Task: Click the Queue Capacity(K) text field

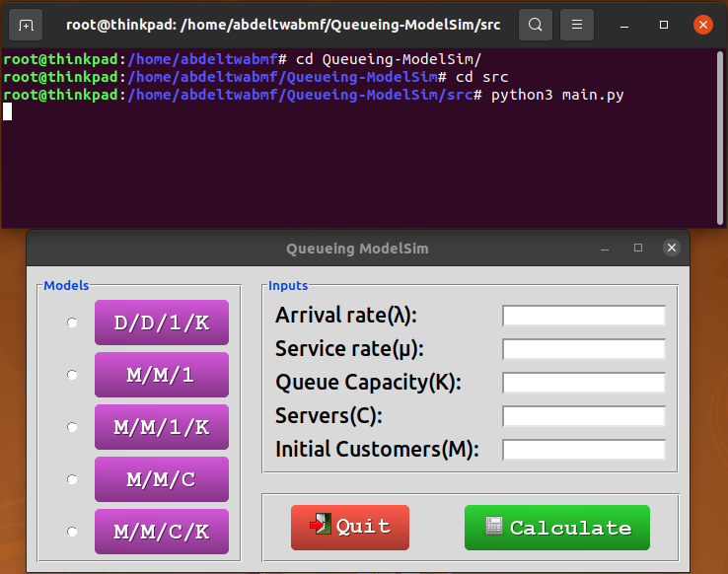Action: tap(584, 383)
